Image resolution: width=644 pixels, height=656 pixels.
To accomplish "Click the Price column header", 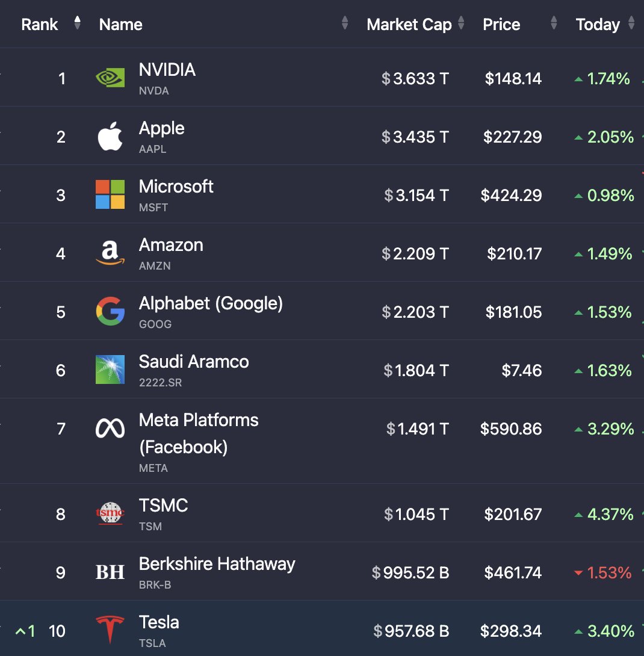I will click(x=501, y=24).
